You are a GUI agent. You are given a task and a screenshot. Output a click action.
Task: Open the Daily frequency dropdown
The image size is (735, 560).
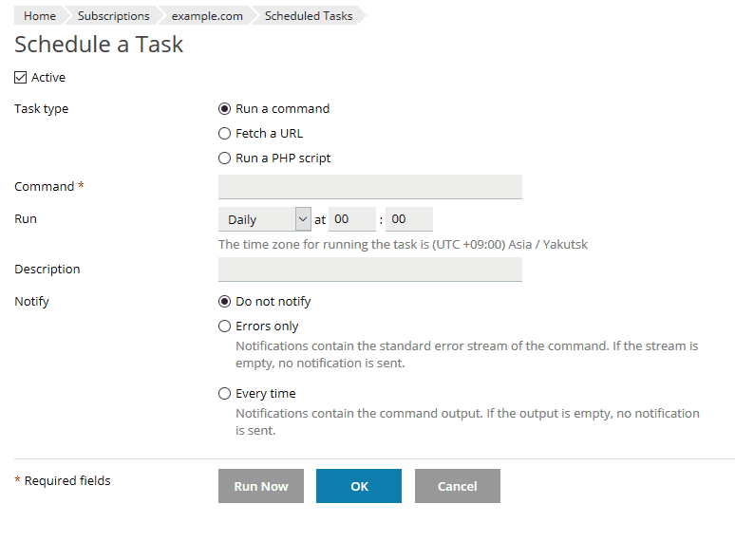264,219
